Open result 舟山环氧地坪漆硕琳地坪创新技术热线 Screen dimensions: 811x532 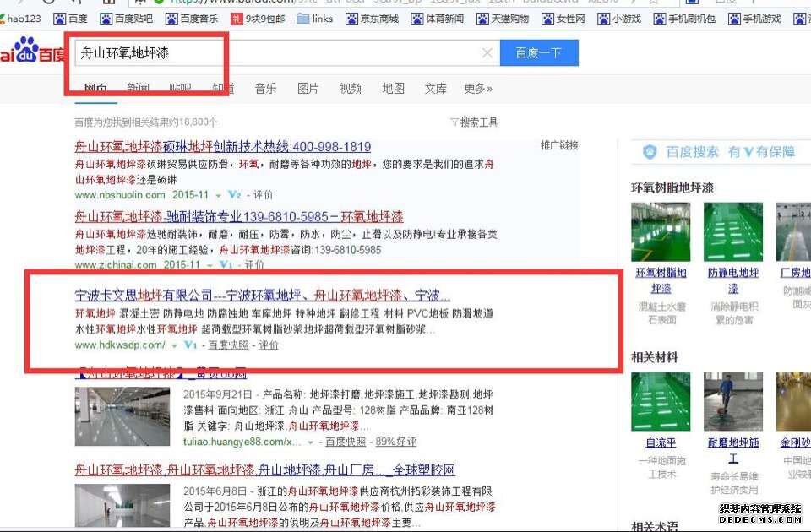coord(223,147)
